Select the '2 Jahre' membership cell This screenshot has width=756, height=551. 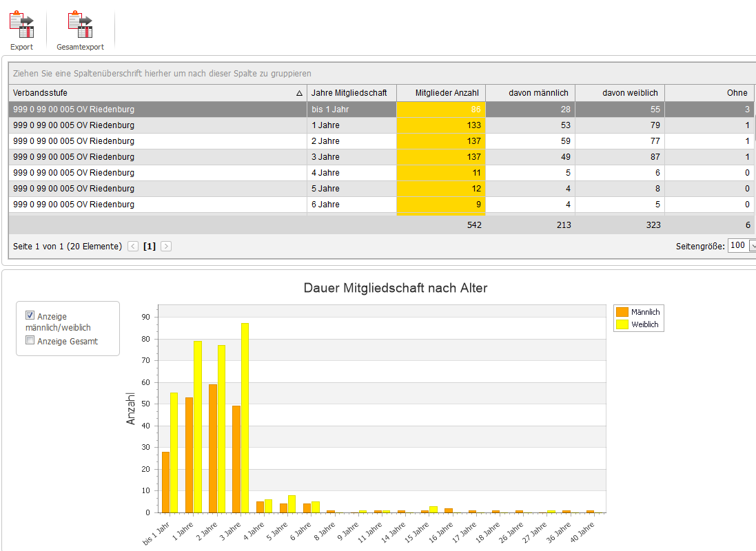(351, 141)
